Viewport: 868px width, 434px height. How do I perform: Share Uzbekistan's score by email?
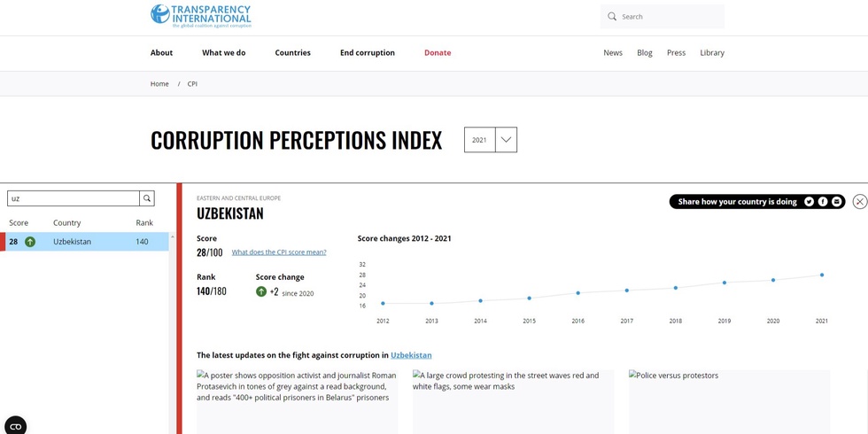837,202
